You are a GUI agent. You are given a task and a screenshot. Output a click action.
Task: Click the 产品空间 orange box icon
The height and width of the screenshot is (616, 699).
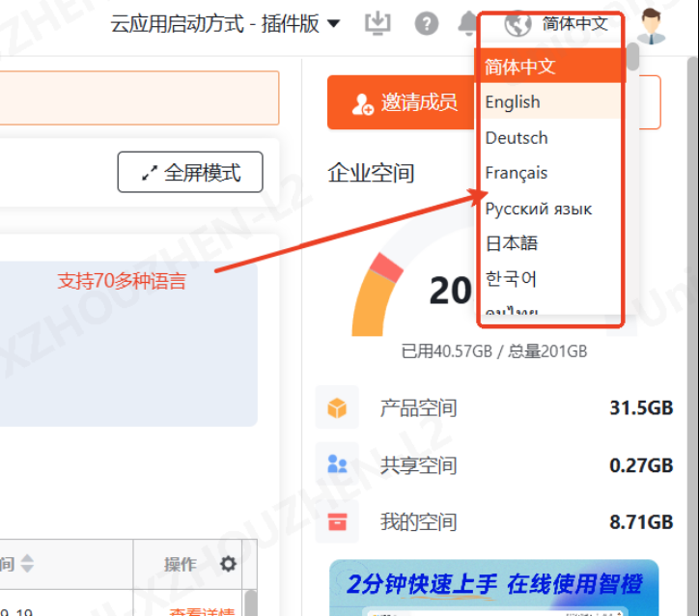pos(337,408)
